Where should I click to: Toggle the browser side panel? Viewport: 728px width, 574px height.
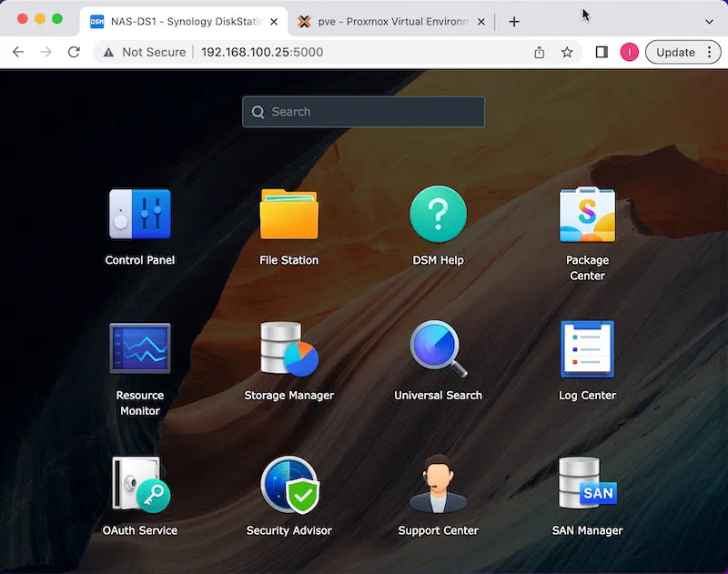pos(602,52)
